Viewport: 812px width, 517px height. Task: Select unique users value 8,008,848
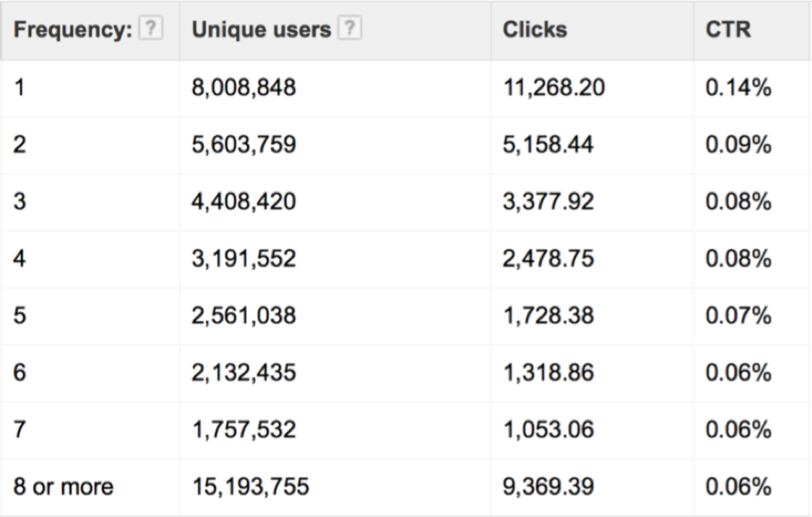point(244,87)
